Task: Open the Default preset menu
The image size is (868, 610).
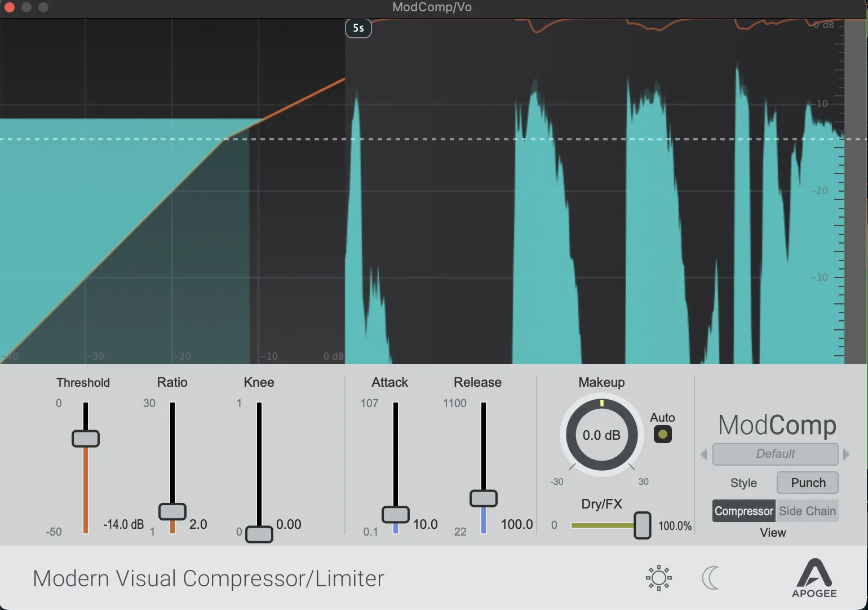Action: 775,454
